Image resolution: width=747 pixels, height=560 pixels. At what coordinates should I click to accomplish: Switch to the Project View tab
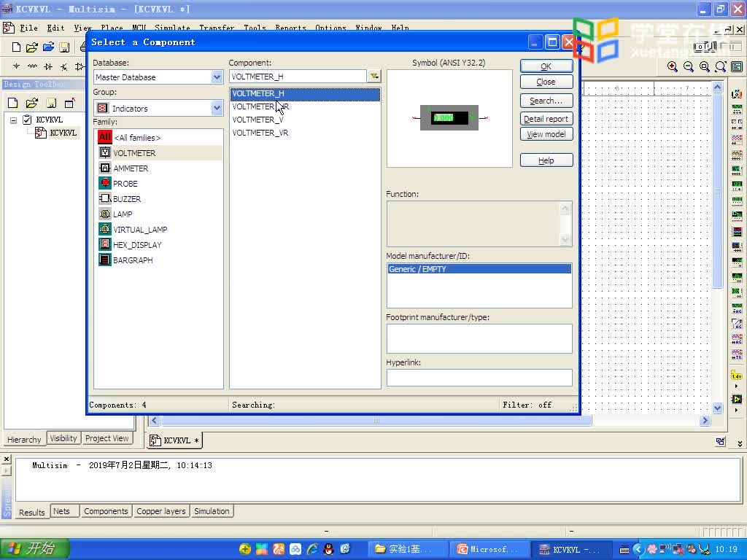pyautogui.click(x=107, y=438)
